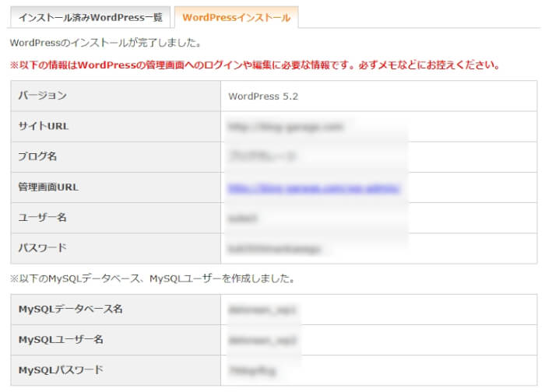Viewport: 545px width, 392px height.
Task: Click the パスワード row label
Action: [x=42, y=248]
